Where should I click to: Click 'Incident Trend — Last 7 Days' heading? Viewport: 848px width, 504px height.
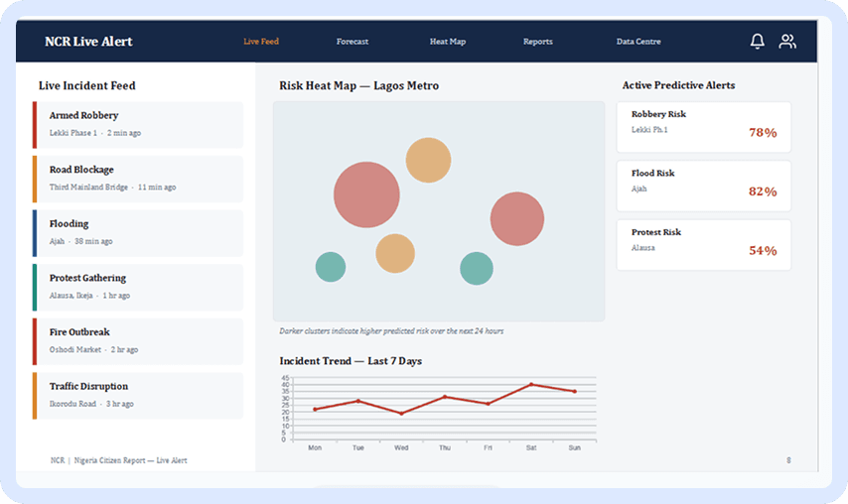click(x=351, y=361)
